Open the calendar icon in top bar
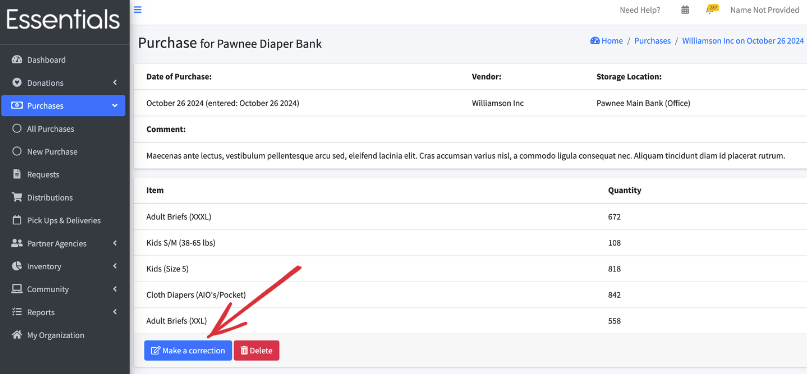This screenshot has width=811, height=377. click(685, 10)
